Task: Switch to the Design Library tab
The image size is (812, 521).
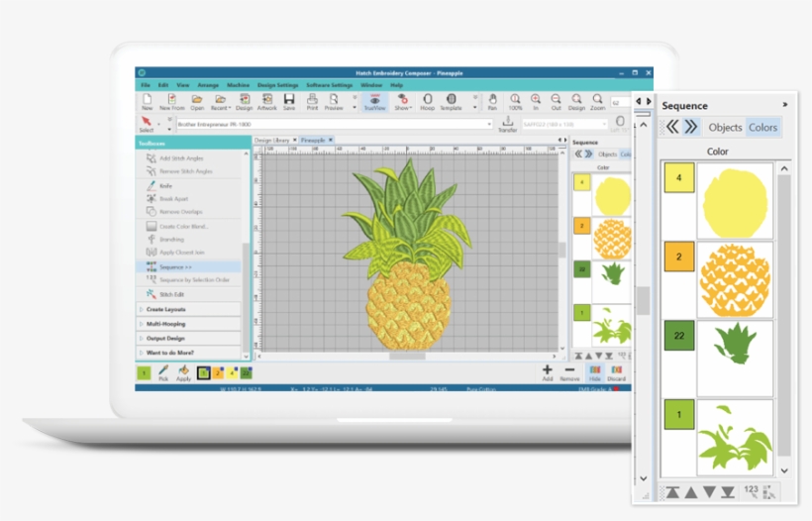Action: point(271,141)
